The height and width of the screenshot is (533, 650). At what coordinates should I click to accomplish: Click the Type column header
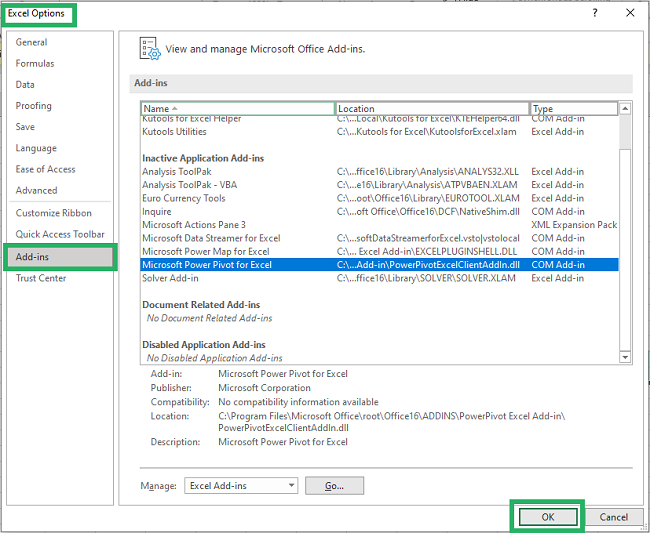[x=573, y=108]
